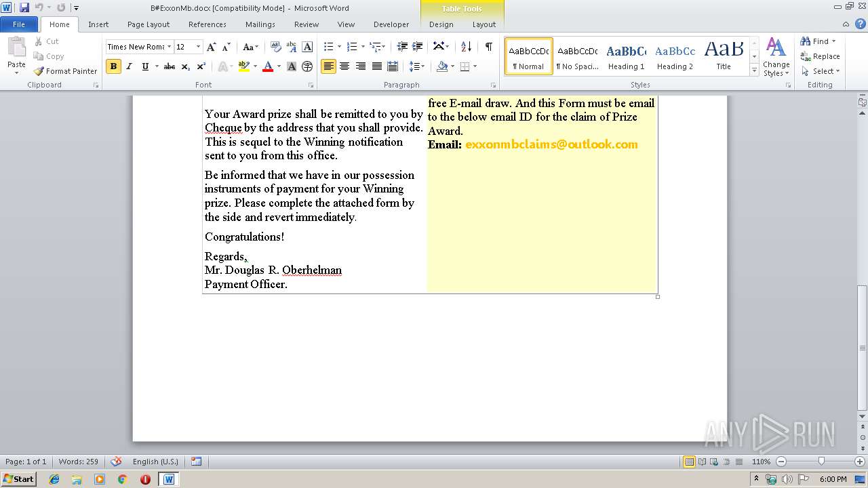Open underline style dropdown arrow
Viewport: 868px width, 488px height.
156,66
